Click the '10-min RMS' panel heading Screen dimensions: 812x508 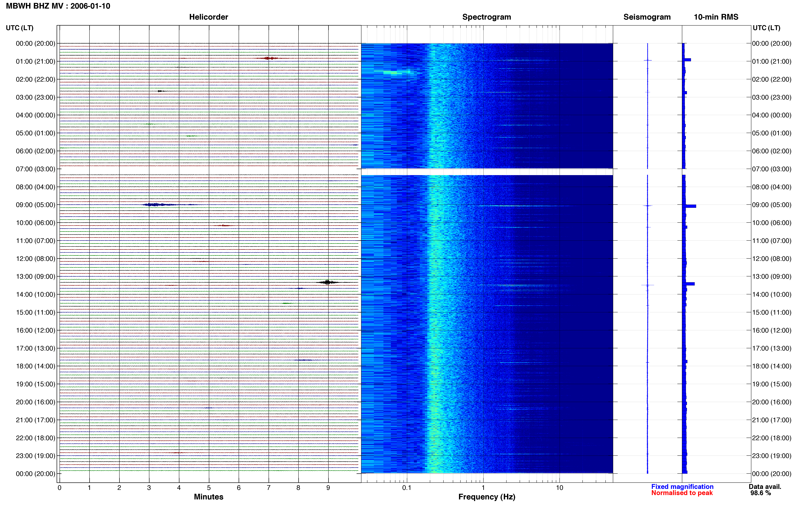coord(716,17)
